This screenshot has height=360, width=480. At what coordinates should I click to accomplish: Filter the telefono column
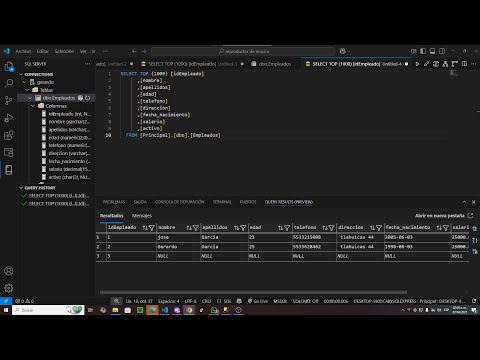click(331, 228)
